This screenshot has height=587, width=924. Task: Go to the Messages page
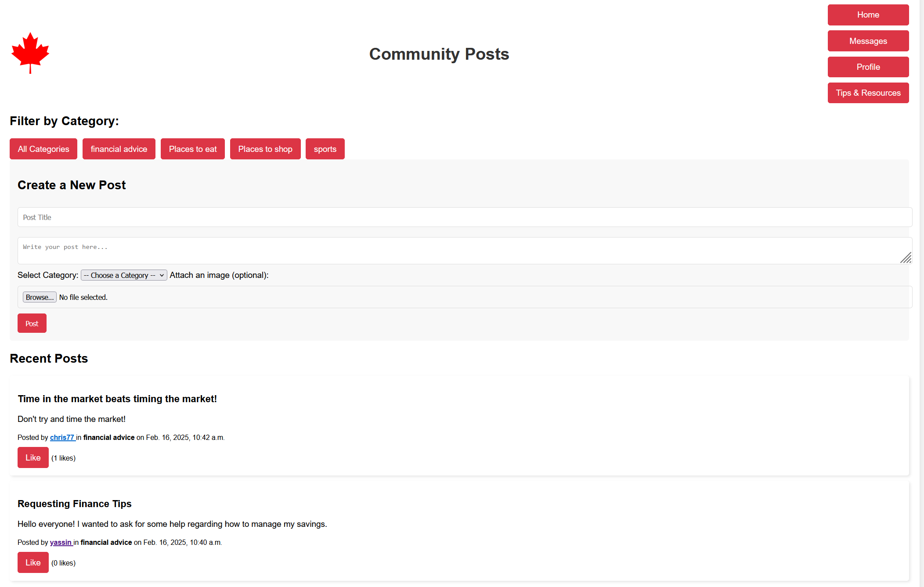(868, 41)
